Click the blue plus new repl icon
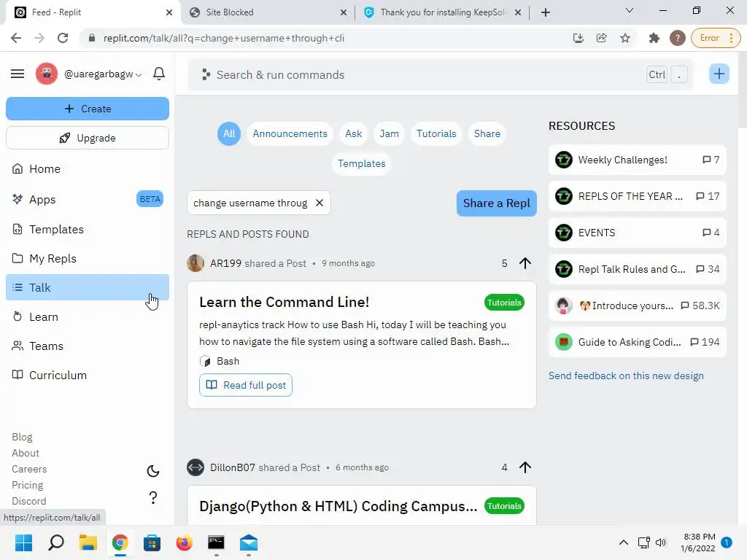Viewport: 747px width, 560px height. (719, 74)
